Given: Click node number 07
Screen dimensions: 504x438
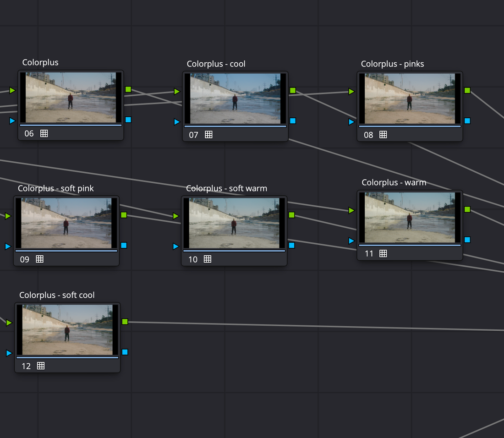Looking at the screenshot, I should click(193, 135).
